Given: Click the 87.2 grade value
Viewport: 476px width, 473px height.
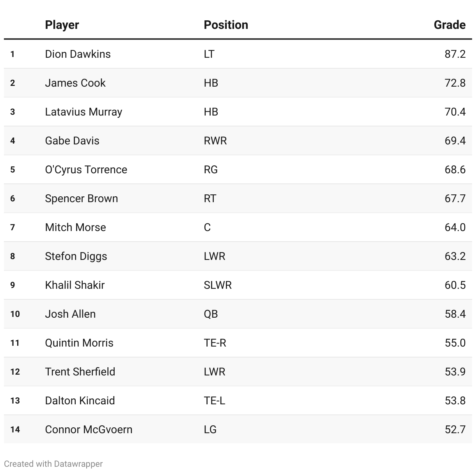Looking at the screenshot, I should click(455, 54).
